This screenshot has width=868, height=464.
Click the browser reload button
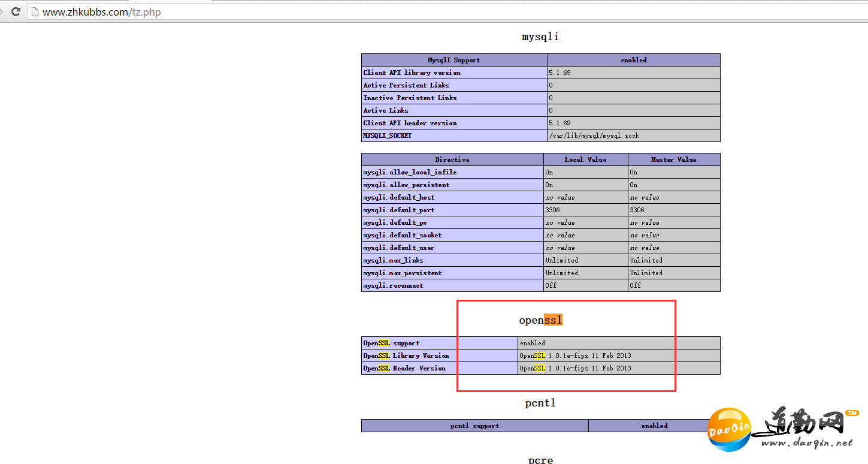click(16, 11)
